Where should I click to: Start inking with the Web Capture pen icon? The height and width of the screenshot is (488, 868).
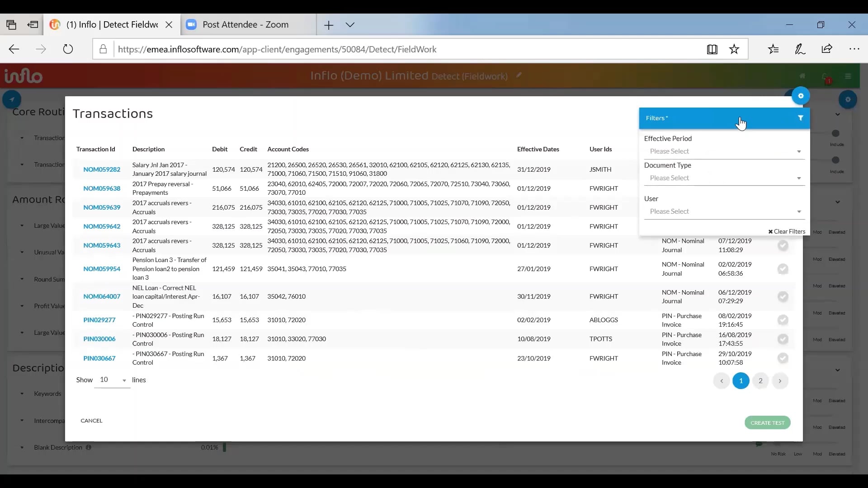[801, 49]
